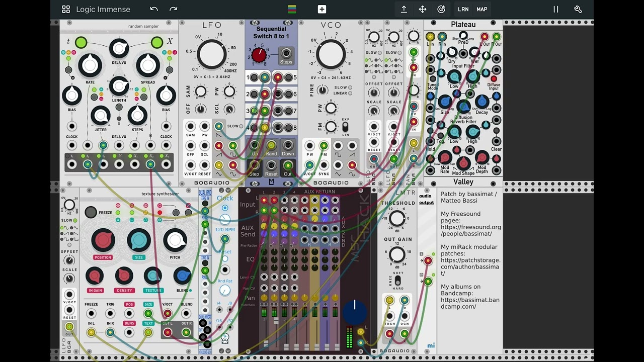Screen dimensions: 644x362
Task: Activate the four-arrow move icon
Action: [x=423, y=9]
